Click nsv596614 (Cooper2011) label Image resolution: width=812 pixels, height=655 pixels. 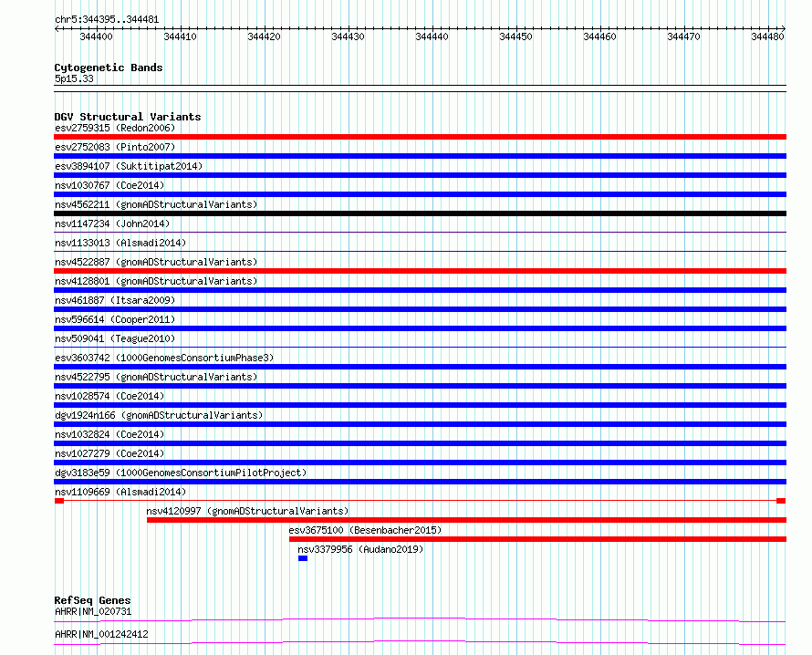coord(115,319)
